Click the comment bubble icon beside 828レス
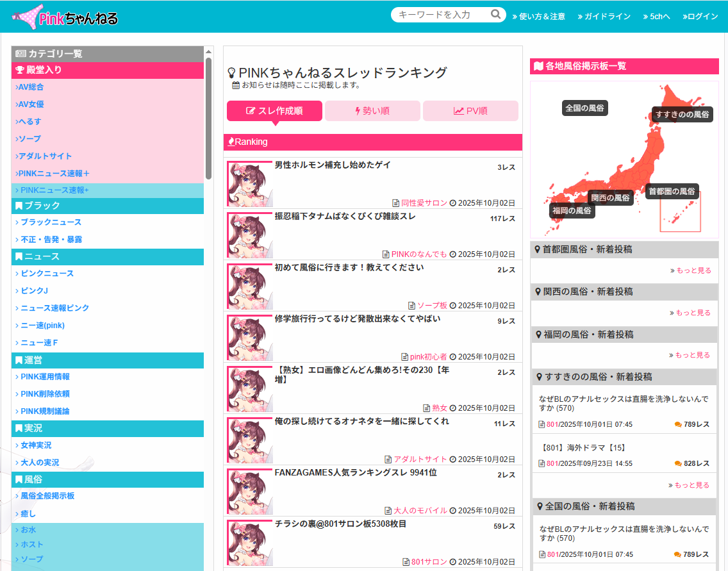The height and width of the screenshot is (571, 728). [x=678, y=463]
